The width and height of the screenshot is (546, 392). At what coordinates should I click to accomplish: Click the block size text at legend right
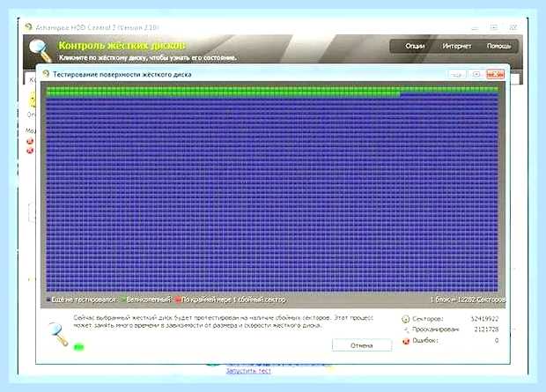click(x=468, y=300)
